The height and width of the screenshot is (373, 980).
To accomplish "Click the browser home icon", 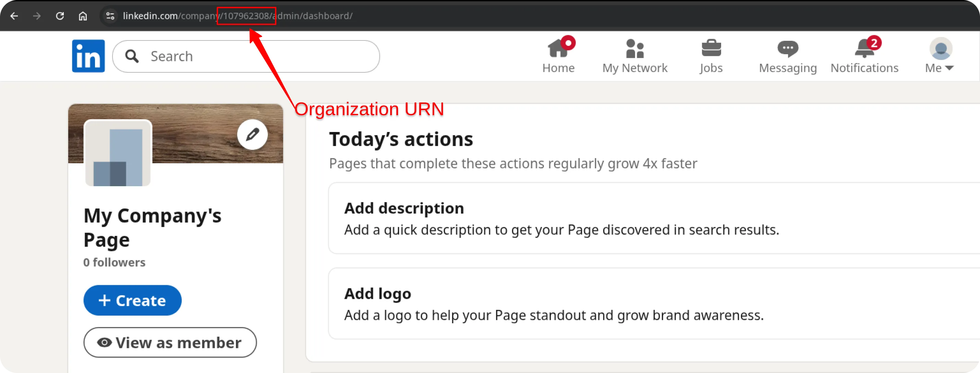I will [x=83, y=16].
